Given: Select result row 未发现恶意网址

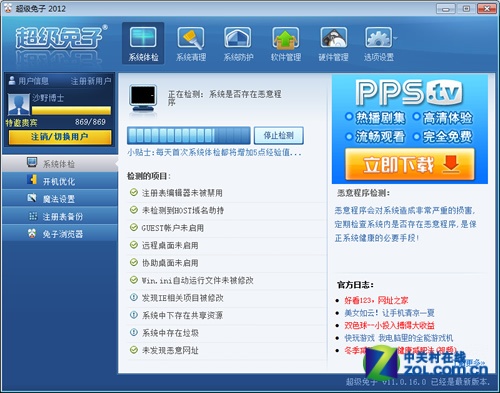Looking at the screenshot, I should click(227, 350).
